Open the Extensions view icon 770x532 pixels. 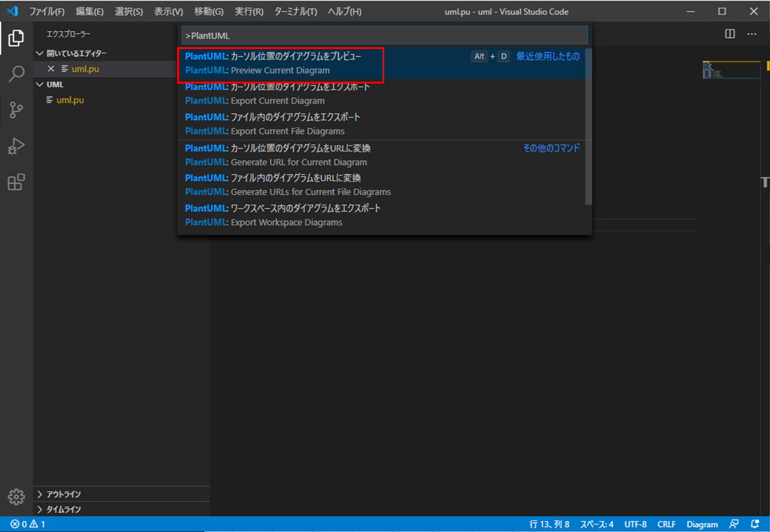click(16, 182)
